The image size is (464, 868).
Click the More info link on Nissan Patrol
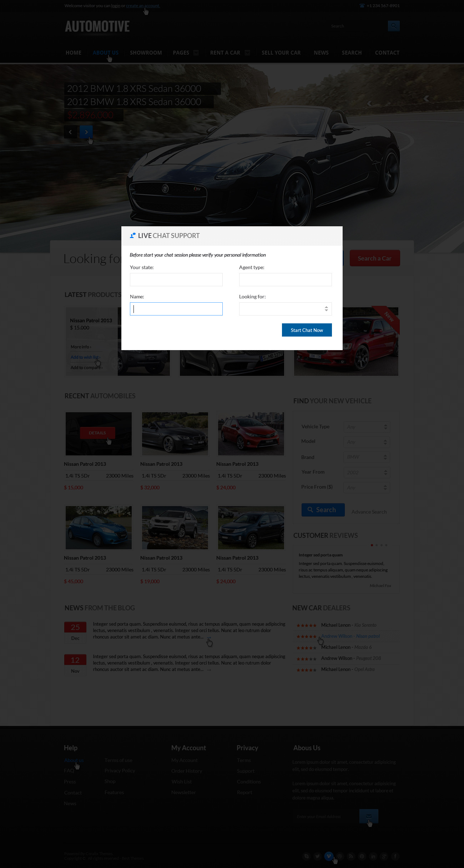tap(81, 347)
